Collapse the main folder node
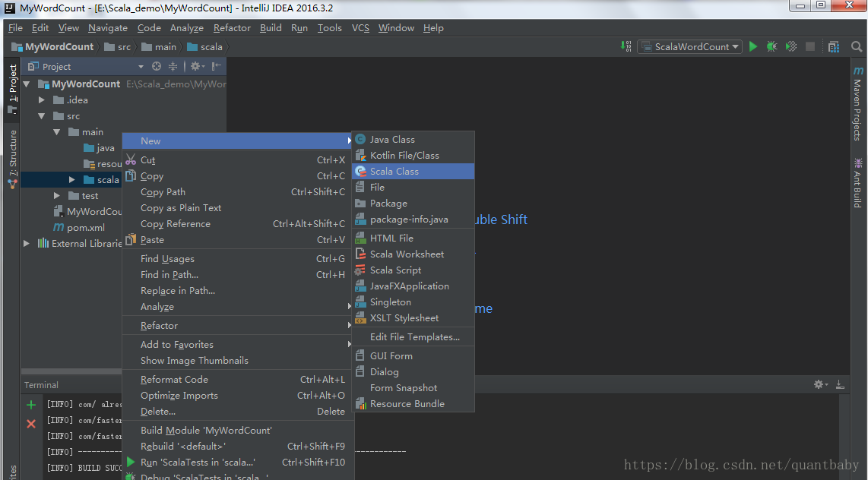 pyautogui.click(x=56, y=132)
